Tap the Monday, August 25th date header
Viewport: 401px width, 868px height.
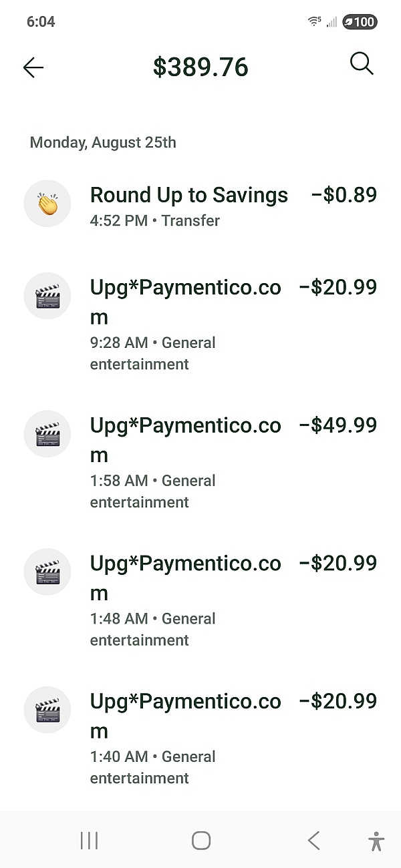(103, 142)
